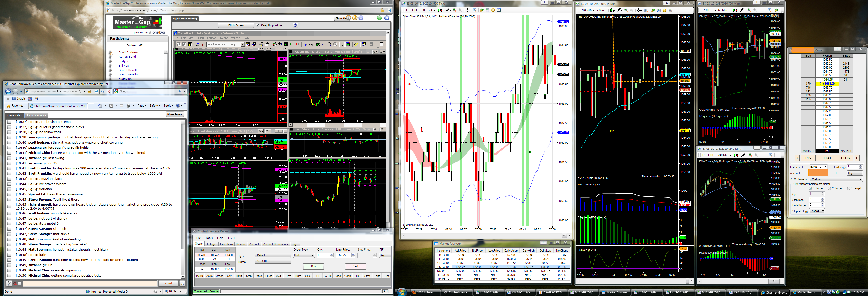
Task: Click REV button in DOM panel
Action: (x=808, y=158)
